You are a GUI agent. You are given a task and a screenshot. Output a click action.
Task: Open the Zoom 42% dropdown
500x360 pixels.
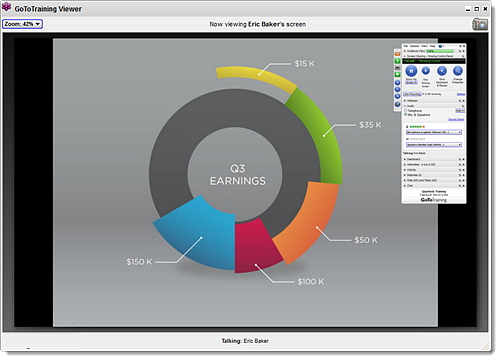22,24
